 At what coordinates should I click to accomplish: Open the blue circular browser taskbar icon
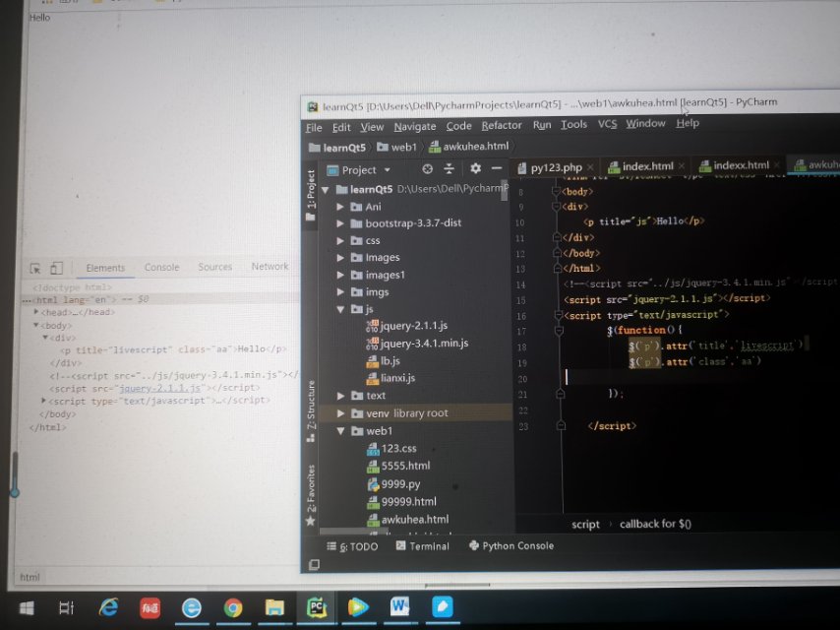point(191,608)
